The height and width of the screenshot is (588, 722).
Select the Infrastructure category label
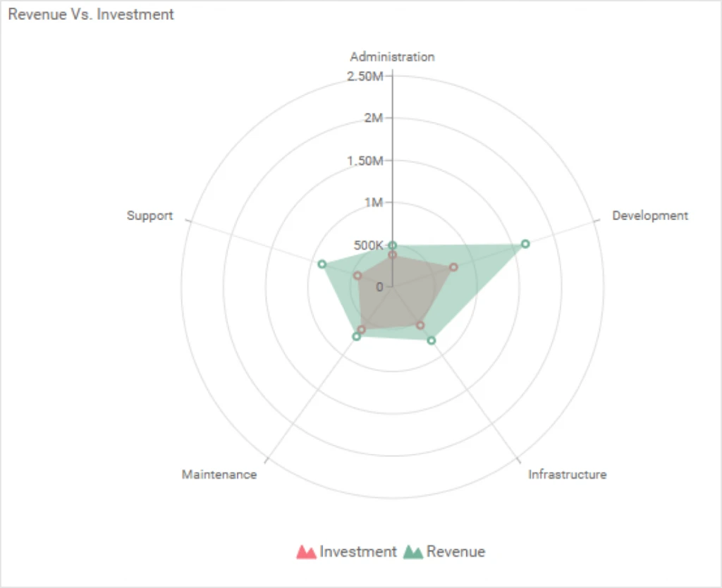567,474
